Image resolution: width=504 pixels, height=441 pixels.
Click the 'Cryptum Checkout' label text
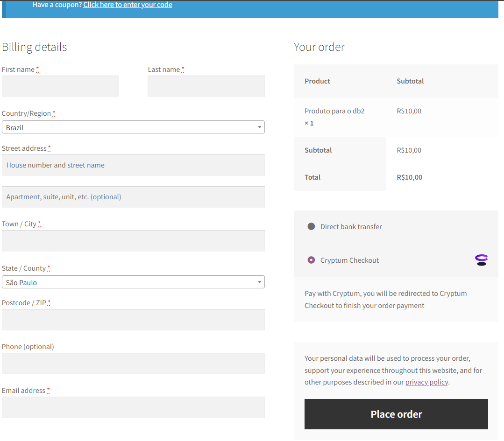coord(349,260)
